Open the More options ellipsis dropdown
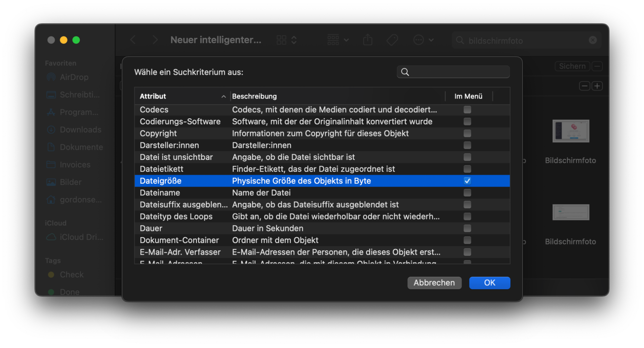Viewport: 644px width, 348px height. 418,40
